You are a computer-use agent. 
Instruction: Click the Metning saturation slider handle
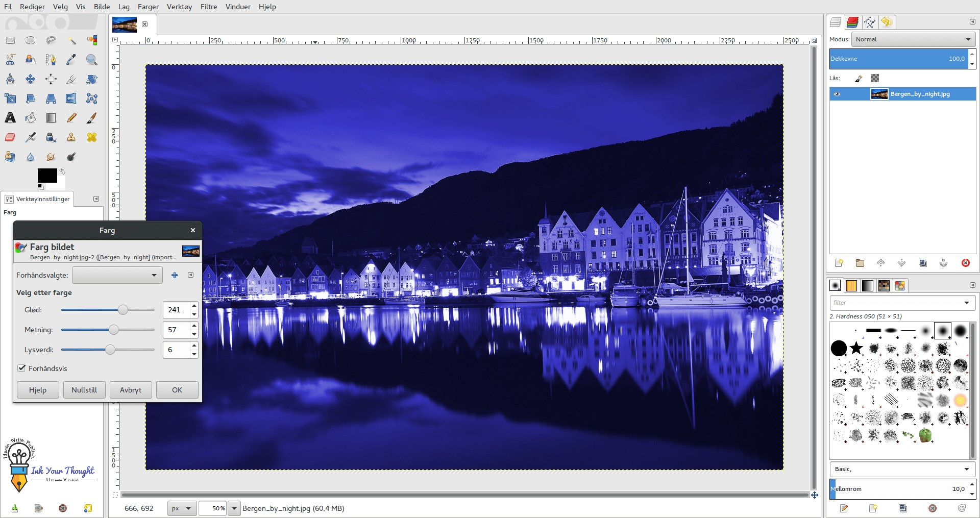(x=114, y=330)
